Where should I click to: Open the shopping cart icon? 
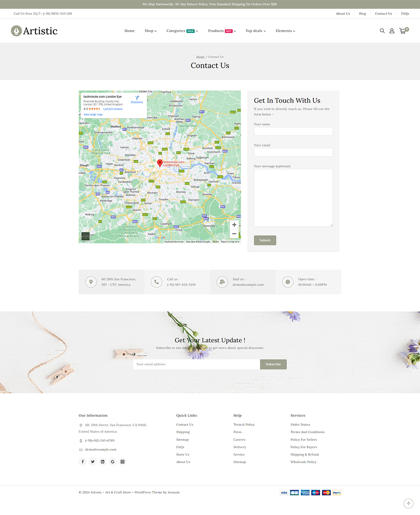(x=403, y=31)
